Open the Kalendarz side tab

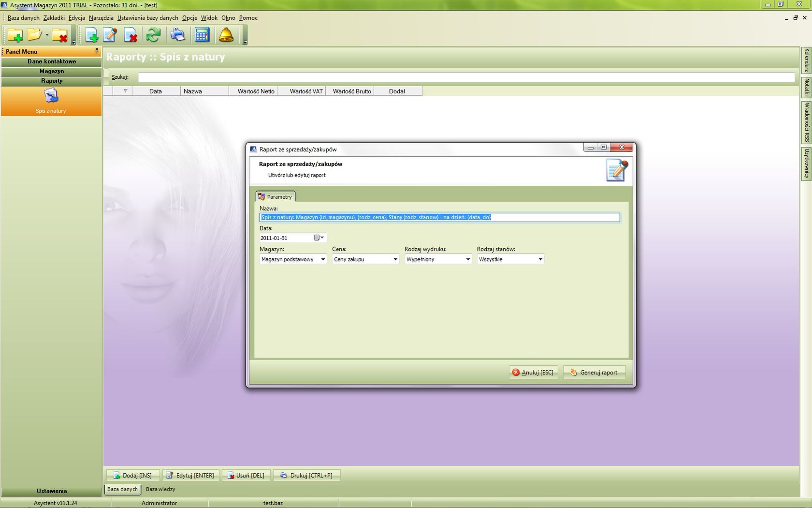(806, 60)
